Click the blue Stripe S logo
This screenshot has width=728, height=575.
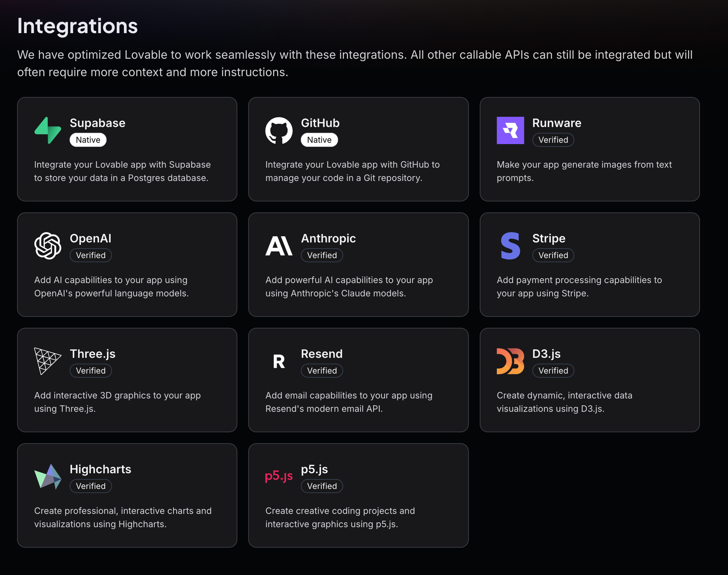(x=510, y=246)
